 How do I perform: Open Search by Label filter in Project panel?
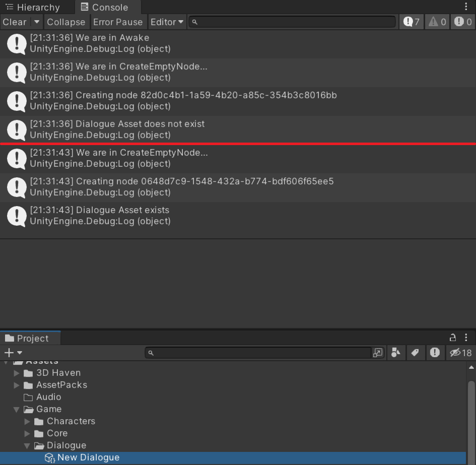point(415,353)
